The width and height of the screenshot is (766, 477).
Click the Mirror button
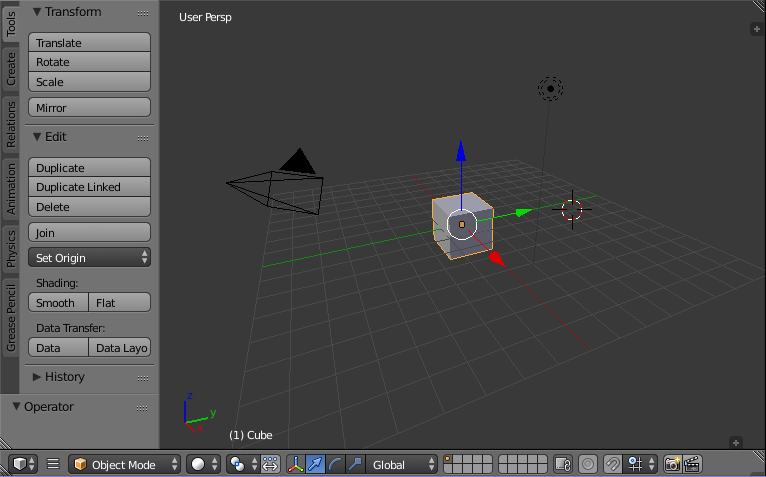click(89, 108)
